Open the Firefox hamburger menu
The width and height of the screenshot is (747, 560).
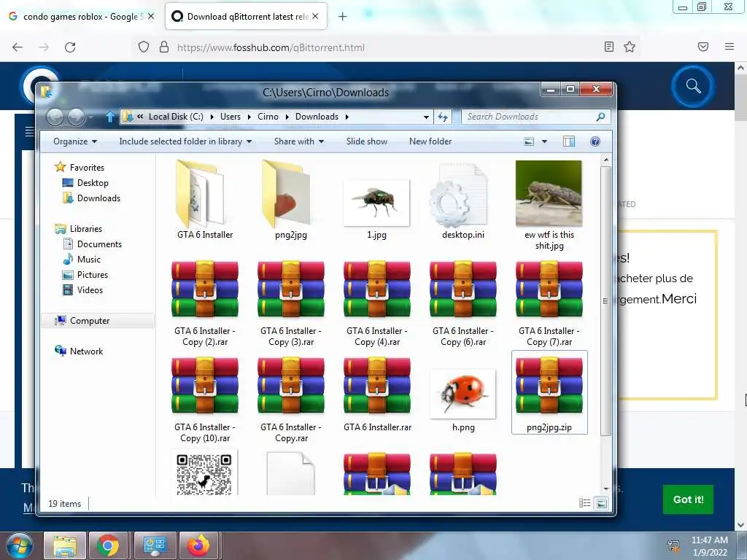point(729,47)
